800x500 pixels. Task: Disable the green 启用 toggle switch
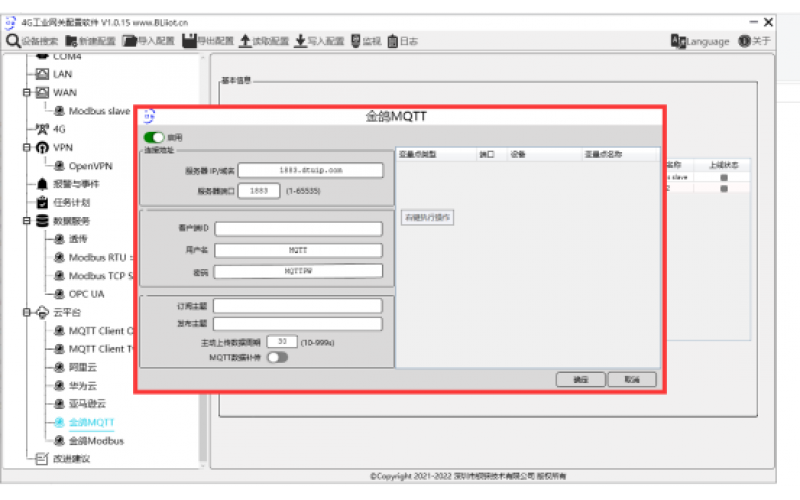pyautogui.click(x=154, y=137)
